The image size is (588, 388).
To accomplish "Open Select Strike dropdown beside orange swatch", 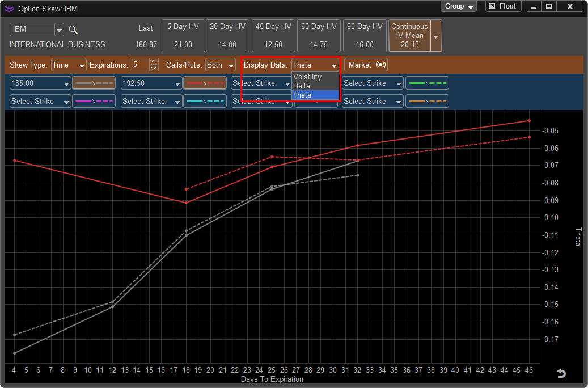I will [373, 101].
